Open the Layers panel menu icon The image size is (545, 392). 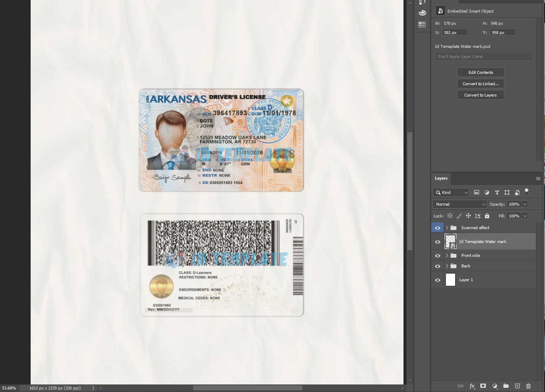click(538, 178)
